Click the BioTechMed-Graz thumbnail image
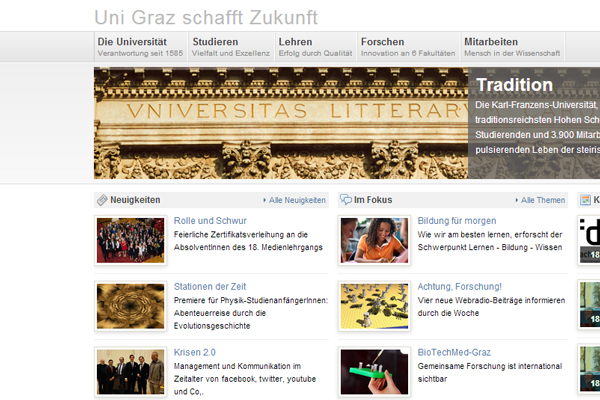 pos(373,372)
